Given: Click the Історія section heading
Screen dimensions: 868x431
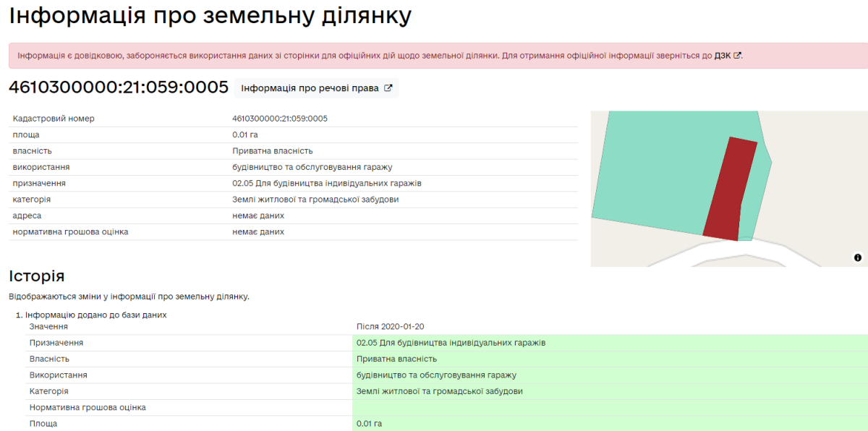Looking at the screenshot, I should tap(37, 276).
